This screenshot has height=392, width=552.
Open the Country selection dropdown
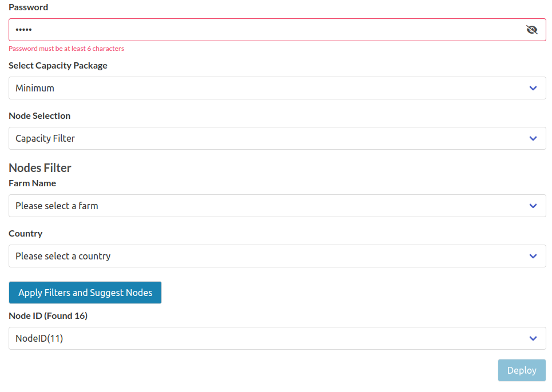pos(277,256)
